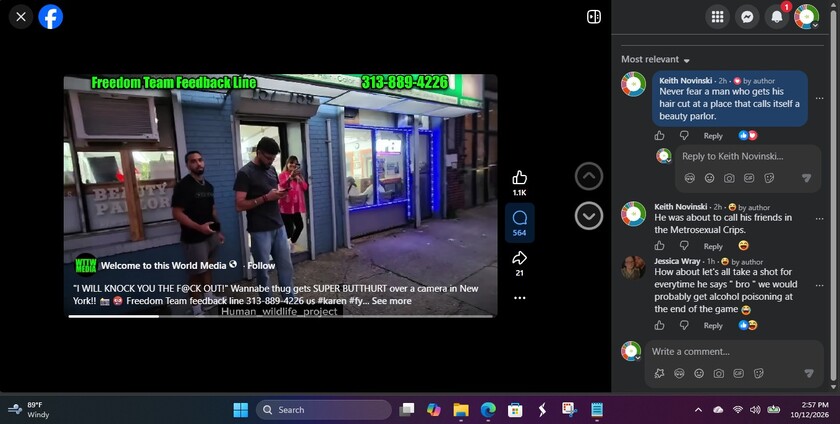Open AI comment suggestion sparkle icon
Viewport: 840px width, 424px height.
point(659,374)
